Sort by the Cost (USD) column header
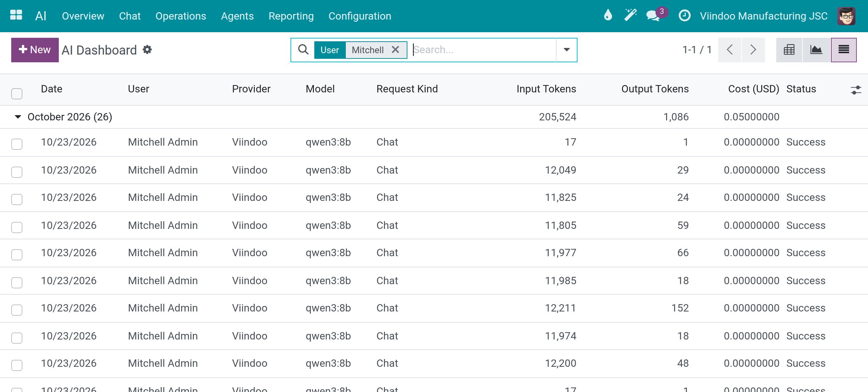Image resolution: width=868 pixels, height=392 pixels. pyautogui.click(x=754, y=89)
